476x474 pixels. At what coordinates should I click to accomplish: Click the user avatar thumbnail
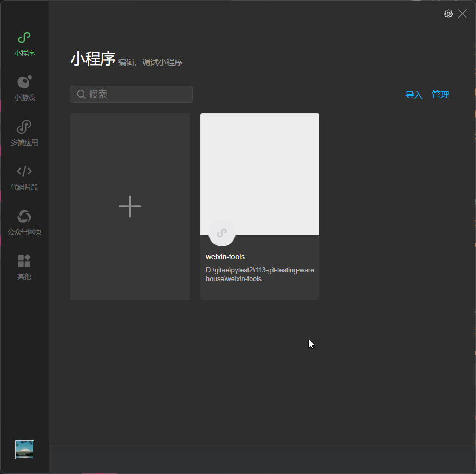(x=24, y=450)
